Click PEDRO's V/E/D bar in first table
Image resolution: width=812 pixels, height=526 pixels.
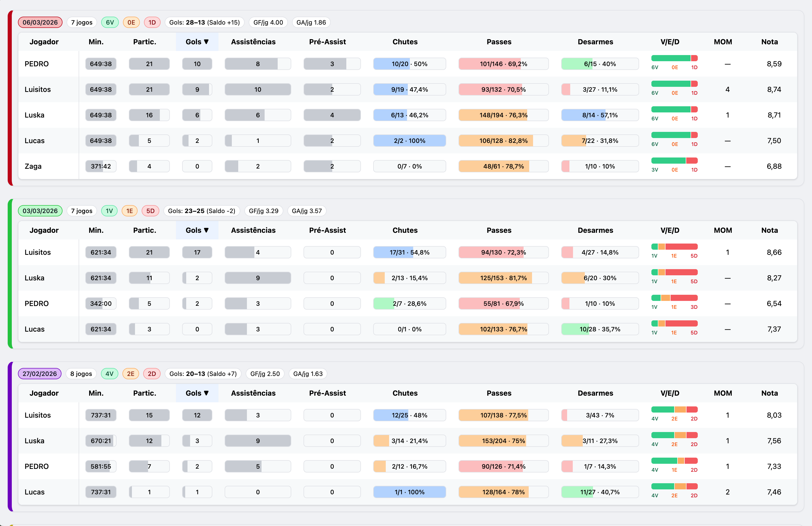(x=674, y=58)
